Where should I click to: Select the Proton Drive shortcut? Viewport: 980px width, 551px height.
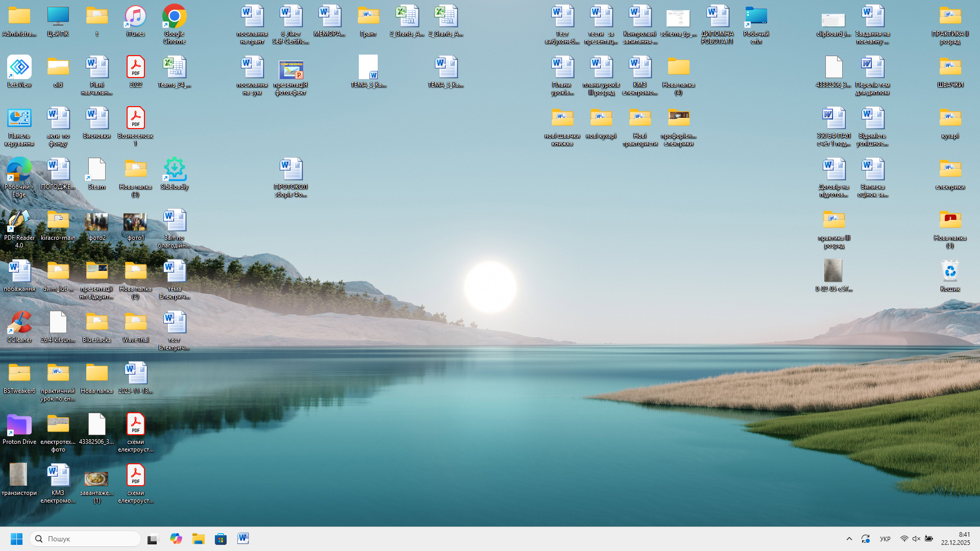19,425
